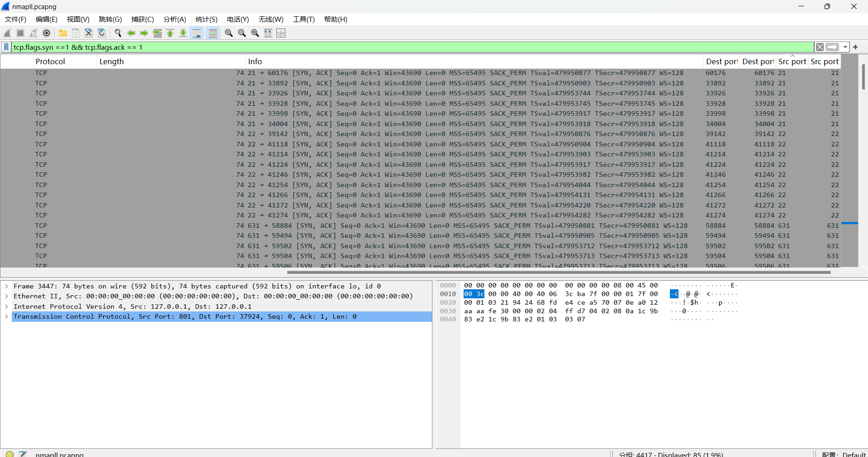Open the 工具(T) menu
The width and height of the screenshot is (868, 457).
coord(304,19)
